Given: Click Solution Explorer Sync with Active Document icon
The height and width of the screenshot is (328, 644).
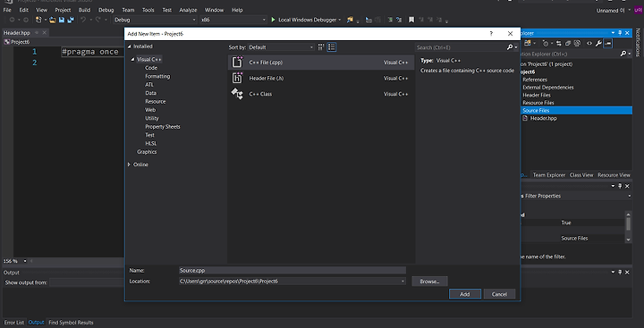Looking at the screenshot, I should tap(558, 43).
